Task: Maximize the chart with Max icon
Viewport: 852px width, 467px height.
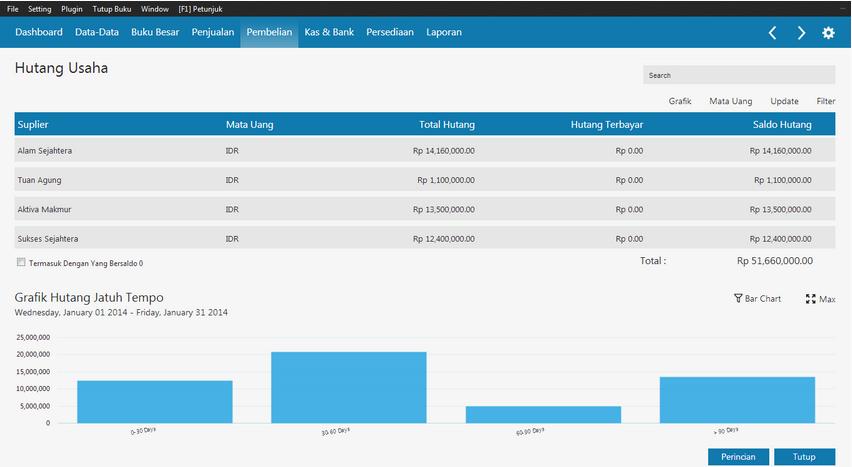Action: (811, 299)
